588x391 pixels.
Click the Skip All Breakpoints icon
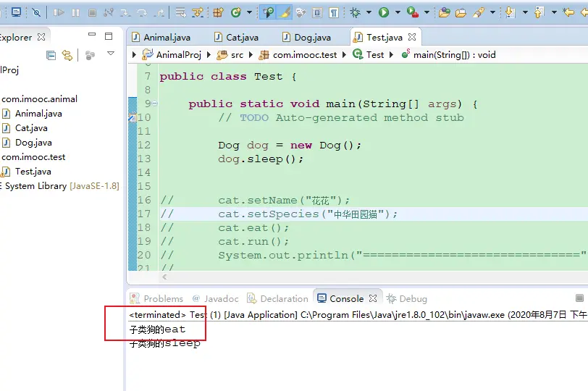[x=36, y=12]
